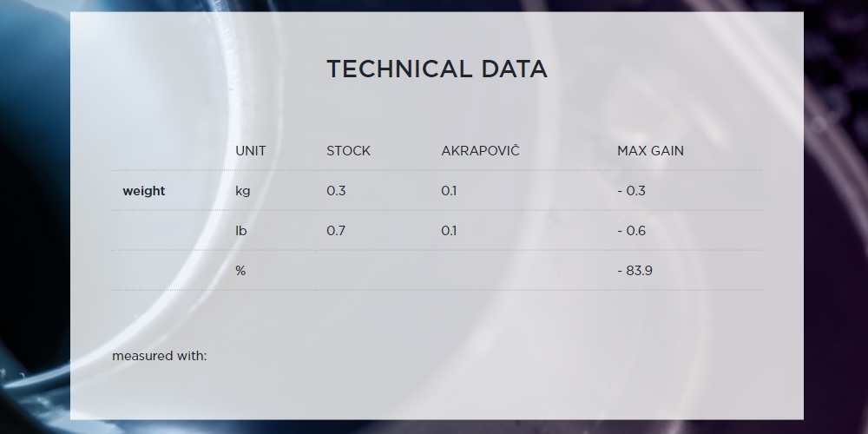Click the kg unit cell

point(242,191)
